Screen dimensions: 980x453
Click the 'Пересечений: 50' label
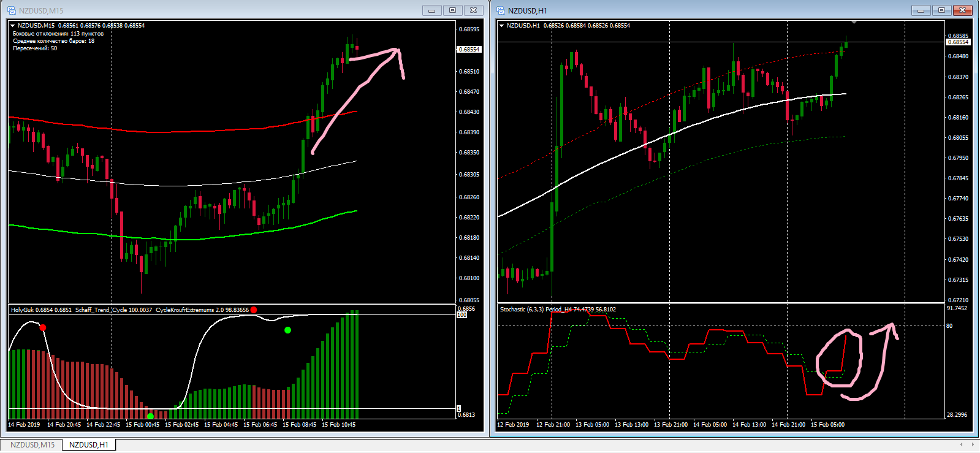(35, 48)
